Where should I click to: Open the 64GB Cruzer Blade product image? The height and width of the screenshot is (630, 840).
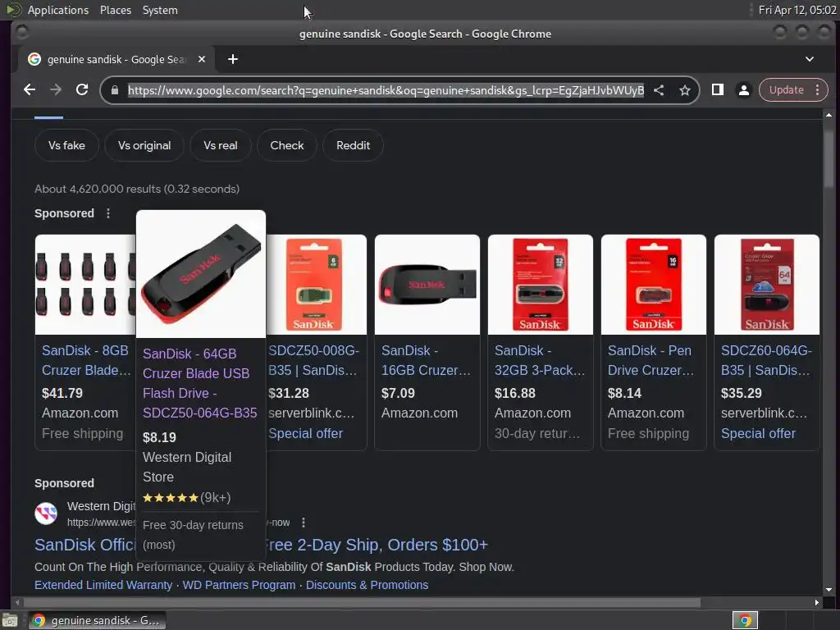tap(201, 274)
